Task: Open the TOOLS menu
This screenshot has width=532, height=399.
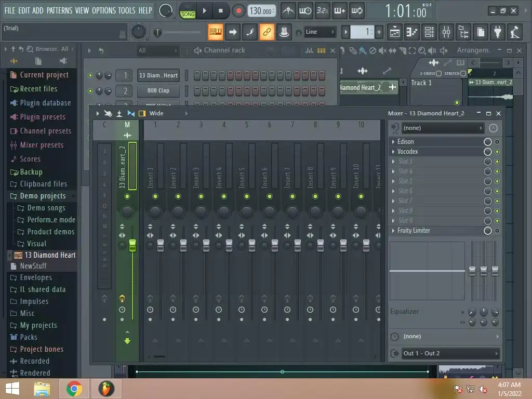Action: click(127, 10)
